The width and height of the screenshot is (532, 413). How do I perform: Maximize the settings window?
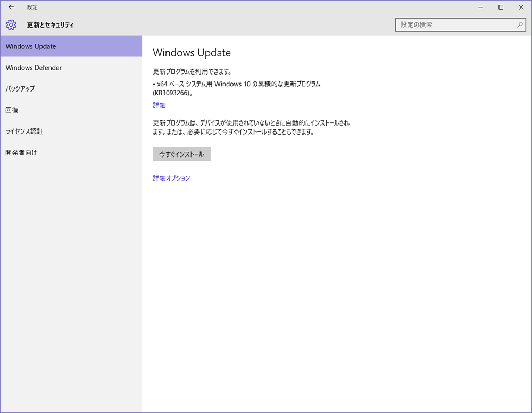(501, 7)
